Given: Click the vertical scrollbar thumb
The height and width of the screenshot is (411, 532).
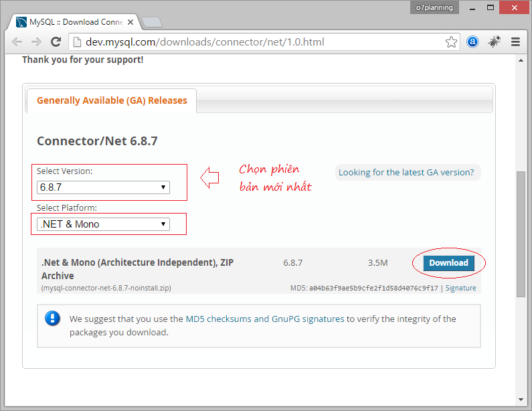Looking at the screenshot, I should click(x=521, y=233).
